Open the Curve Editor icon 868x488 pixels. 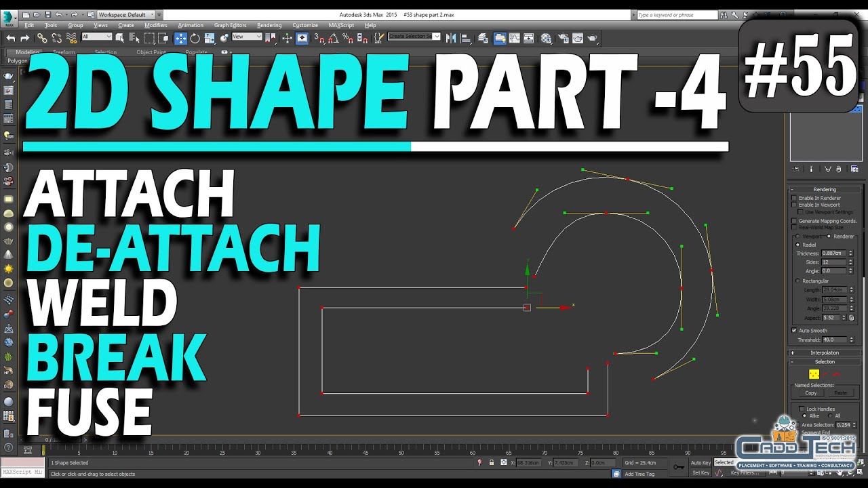pyautogui.click(x=514, y=38)
